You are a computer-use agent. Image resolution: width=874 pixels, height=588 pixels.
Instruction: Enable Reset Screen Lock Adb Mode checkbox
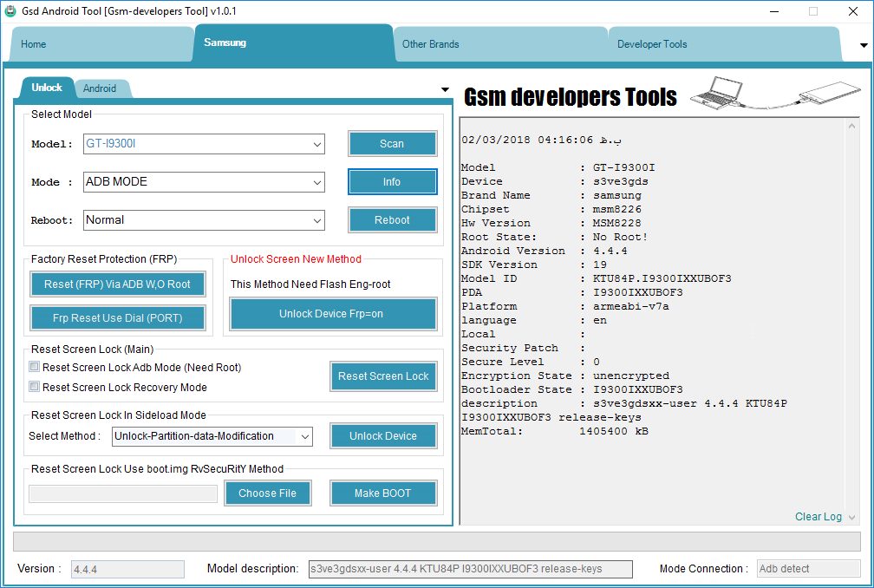coord(35,367)
